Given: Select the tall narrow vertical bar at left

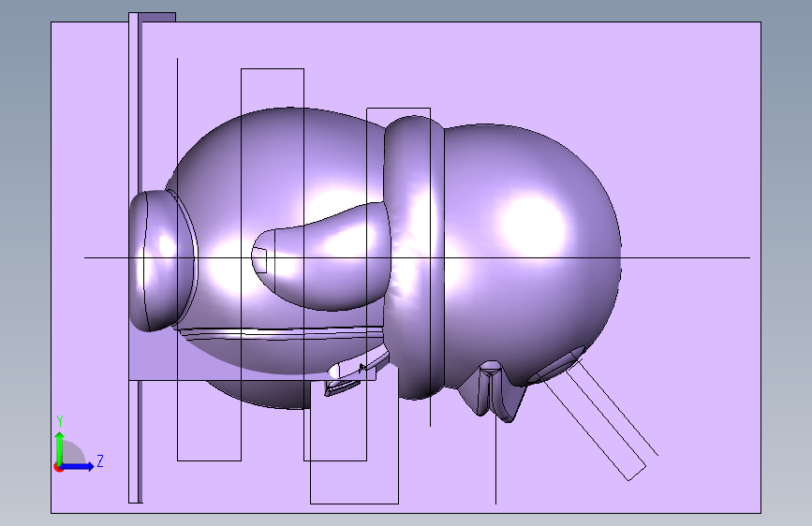Looking at the screenshot, I should pyautogui.click(x=135, y=257).
